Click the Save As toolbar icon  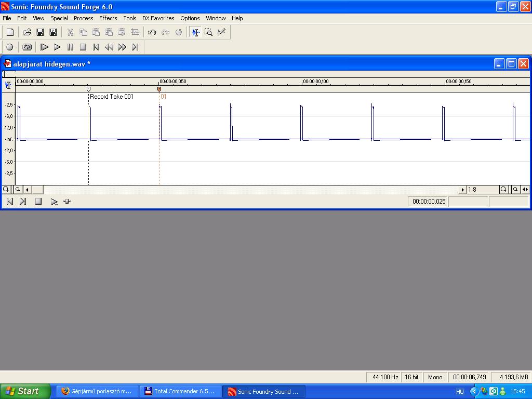click(53, 32)
